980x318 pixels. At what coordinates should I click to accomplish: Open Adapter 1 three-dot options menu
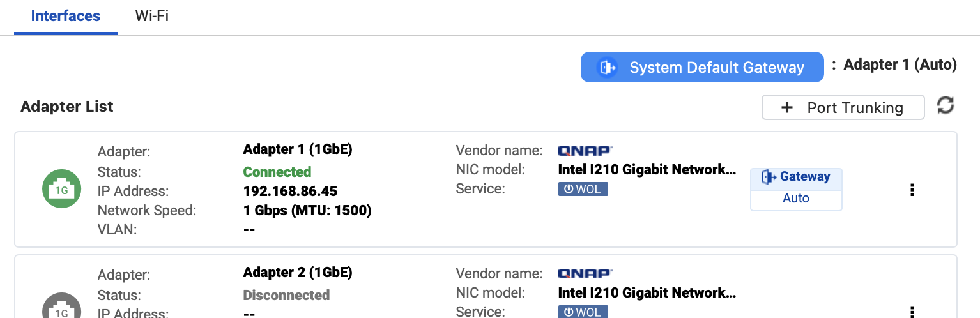912,190
